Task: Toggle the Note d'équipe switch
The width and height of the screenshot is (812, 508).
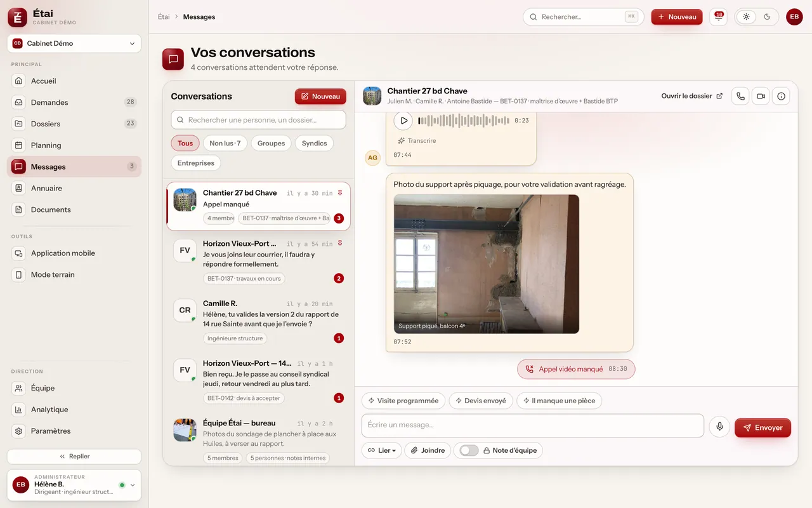Action: pos(469,450)
